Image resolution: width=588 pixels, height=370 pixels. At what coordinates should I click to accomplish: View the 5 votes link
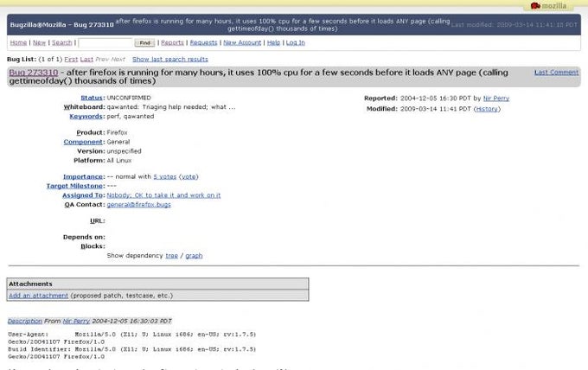[164, 176]
